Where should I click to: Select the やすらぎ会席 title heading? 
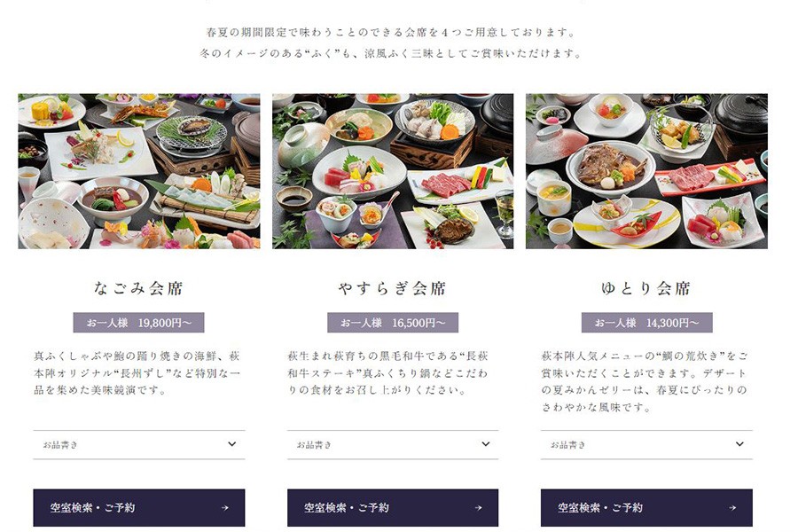pos(393,288)
